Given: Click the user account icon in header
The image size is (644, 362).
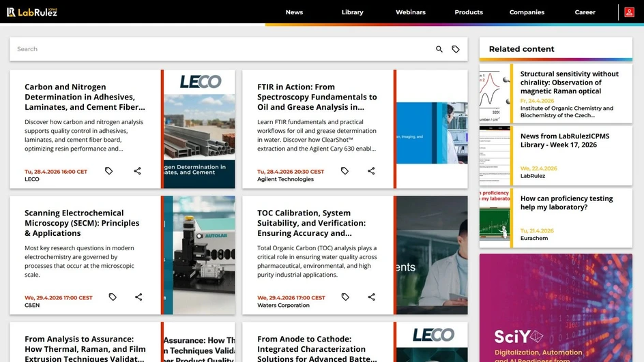Looking at the screenshot, I should [x=629, y=12].
